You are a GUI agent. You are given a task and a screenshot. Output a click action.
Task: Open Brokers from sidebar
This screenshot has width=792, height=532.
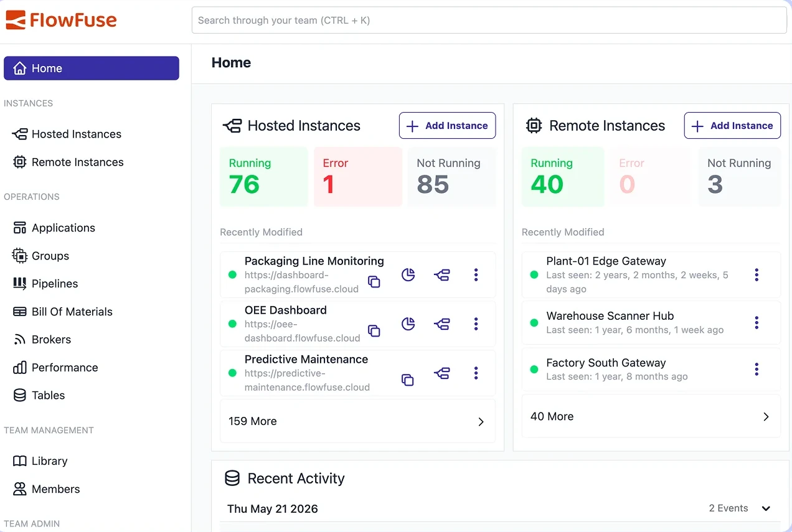pyautogui.click(x=51, y=340)
